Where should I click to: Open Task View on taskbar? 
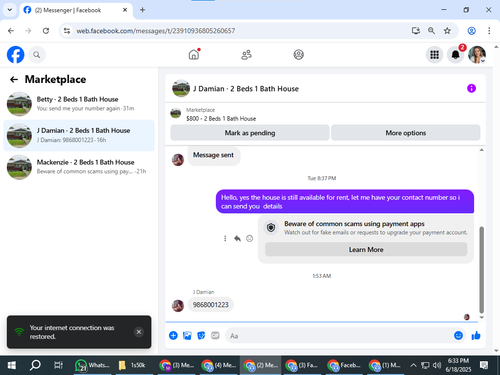click(x=58, y=365)
